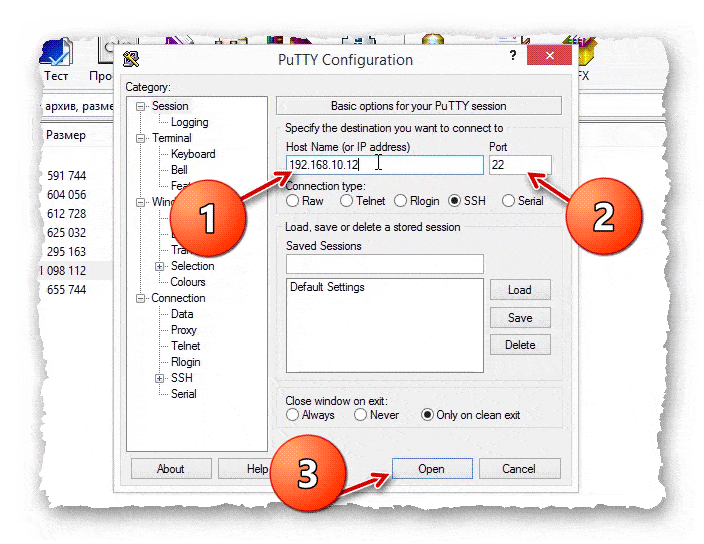Choose Always for close window on exit
The height and width of the screenshot is (544, 704).
292,415
